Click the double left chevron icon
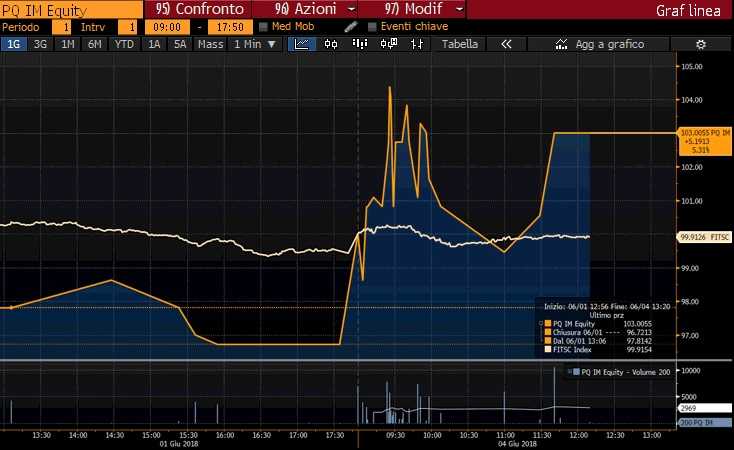The image size is (734, 450). 506,44
